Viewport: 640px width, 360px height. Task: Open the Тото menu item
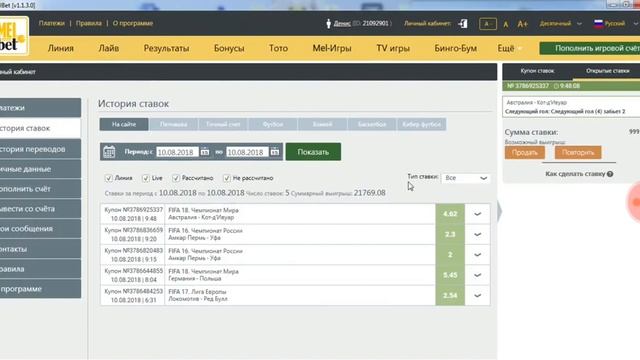[x=278, y=48]
